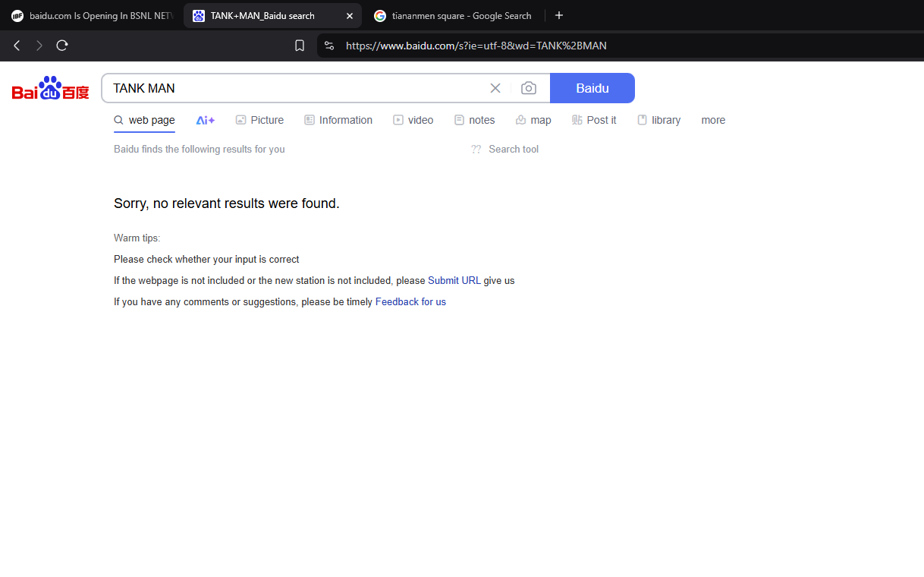Image resolution: width=924 pixels, height=577 pixels.
Task: Switch to the Picture results tab
Action: [x=259, y=120]
